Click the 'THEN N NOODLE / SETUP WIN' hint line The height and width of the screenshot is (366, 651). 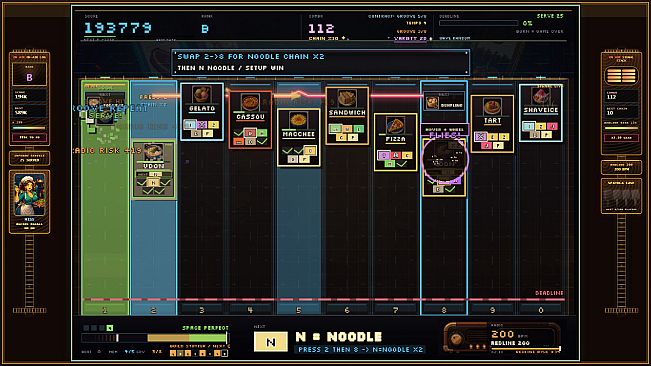click(231, 68)
